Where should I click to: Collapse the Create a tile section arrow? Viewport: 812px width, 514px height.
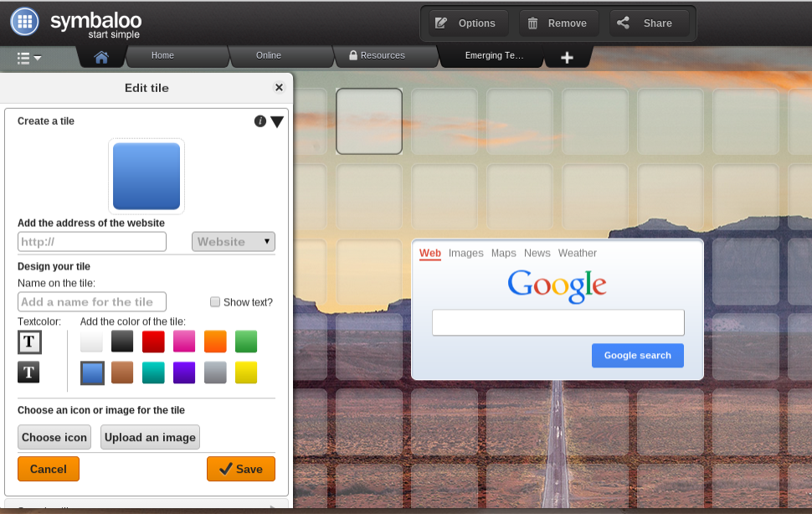tap(277, 122)
